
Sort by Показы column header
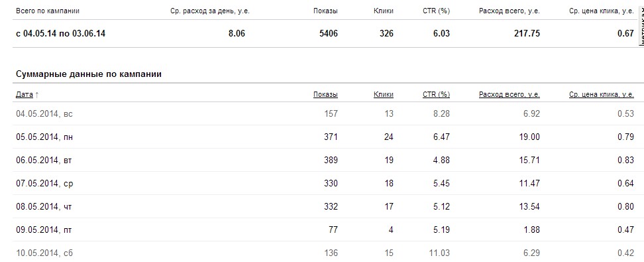click(325, 95)
